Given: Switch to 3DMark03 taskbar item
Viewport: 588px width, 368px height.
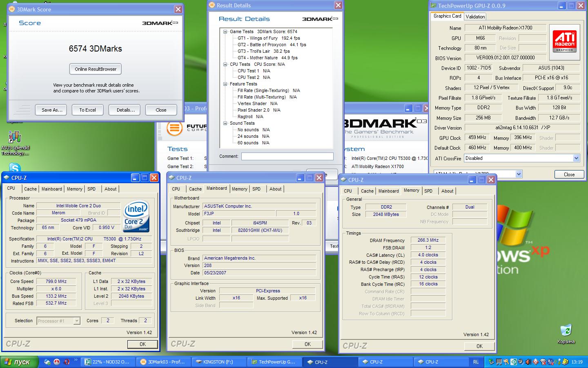Looking at the screenshot, I should (x=163, y=362).
